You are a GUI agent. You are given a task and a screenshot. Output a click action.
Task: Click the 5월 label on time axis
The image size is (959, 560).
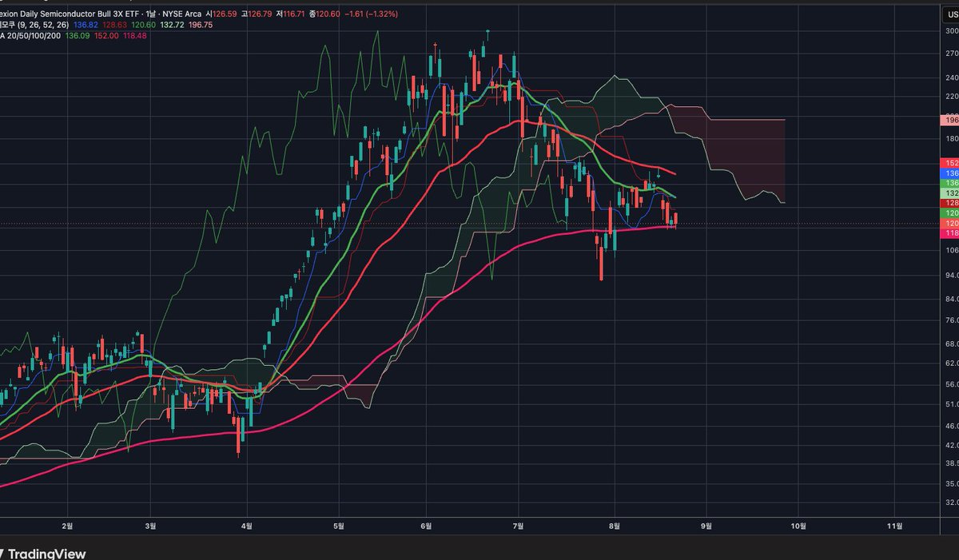tap(339, 526)
